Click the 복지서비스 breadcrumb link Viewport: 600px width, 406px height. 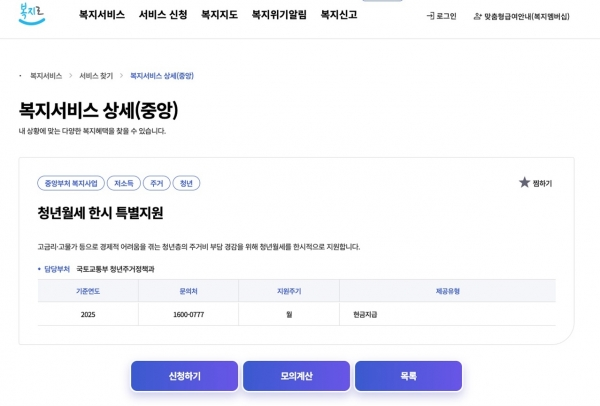(x=46, y=76)
